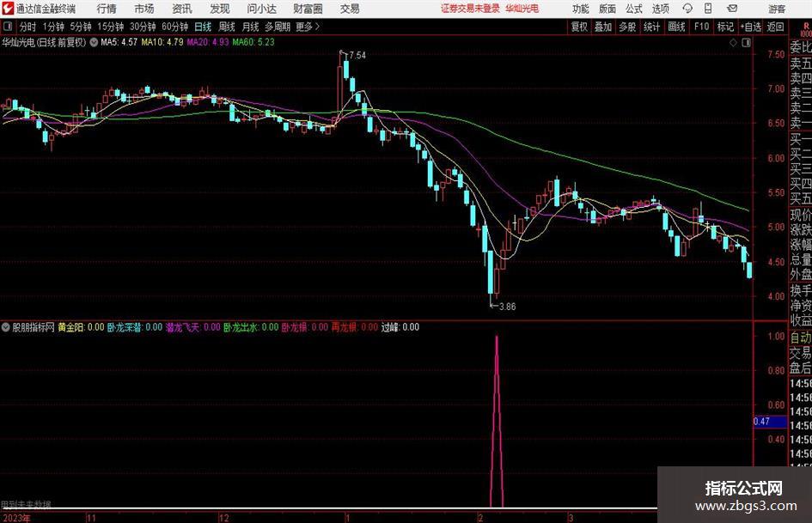Click the MA60: 5.23 value label
The height and width of the screenshot is (523, 812).
tap(253, 42)
